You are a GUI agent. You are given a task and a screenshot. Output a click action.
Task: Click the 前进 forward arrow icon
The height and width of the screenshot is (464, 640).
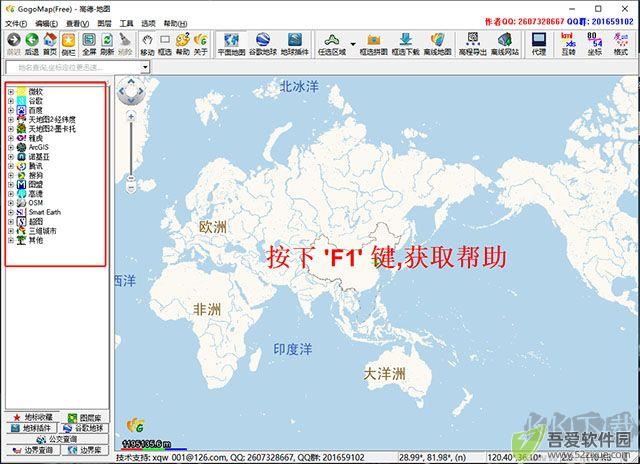click(14, 44)
